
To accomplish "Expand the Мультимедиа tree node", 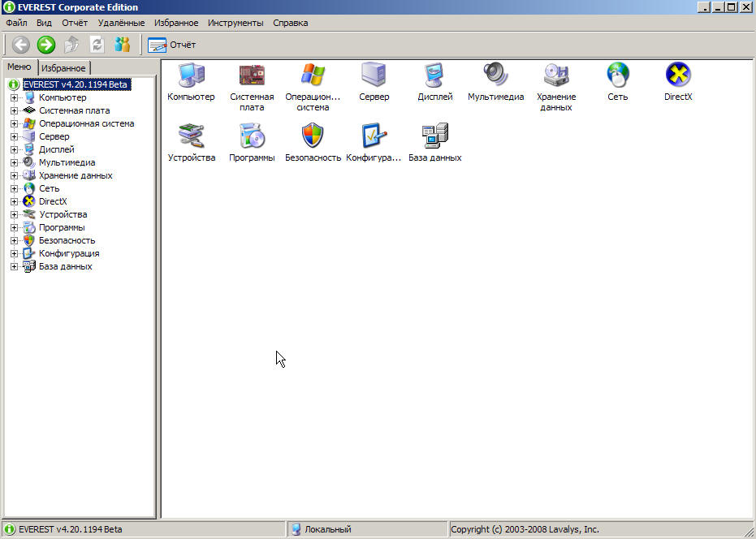I will (x=14, y=162).
